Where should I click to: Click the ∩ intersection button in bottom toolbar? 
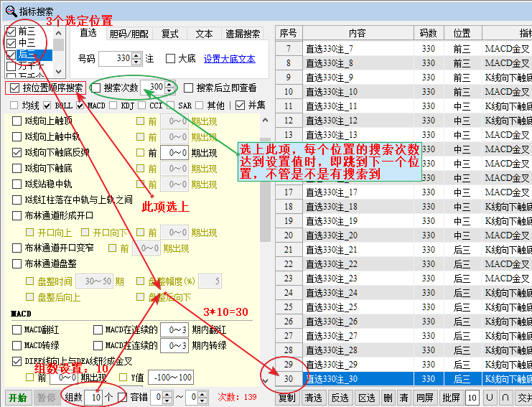point(505,397)
